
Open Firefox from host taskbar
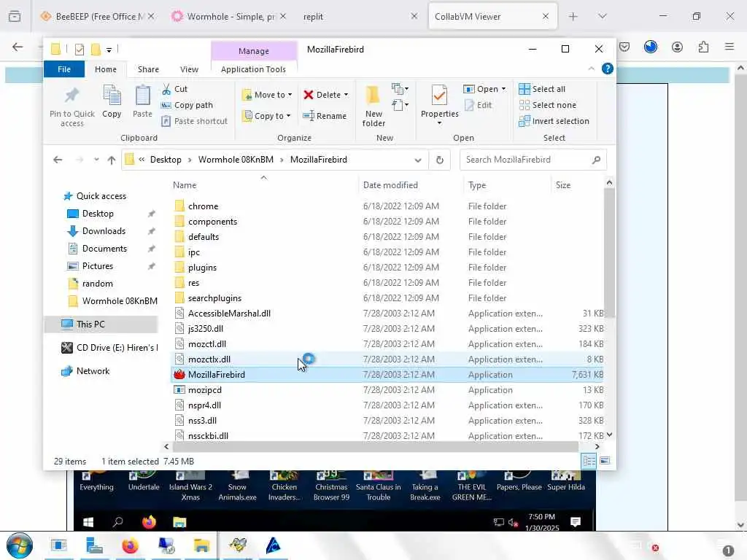point(130,545)
